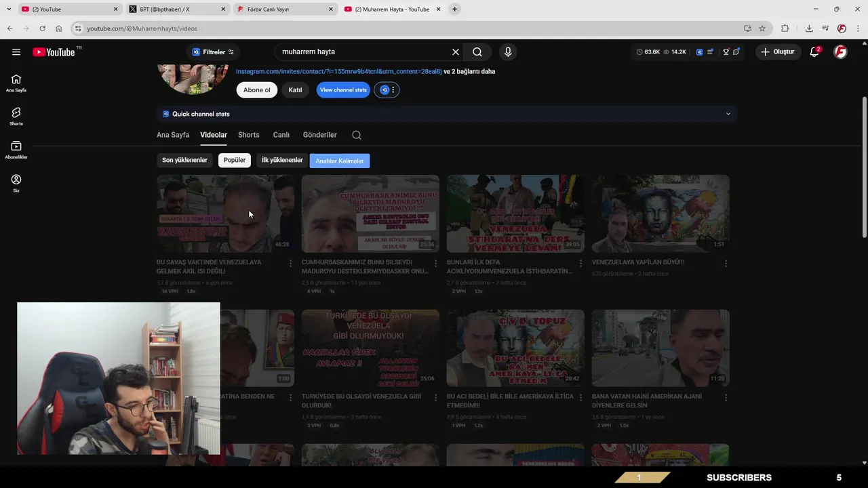Switch to the Ana Sayfa channel tab
The image size is (868, 488).
(x=173, y=135)
